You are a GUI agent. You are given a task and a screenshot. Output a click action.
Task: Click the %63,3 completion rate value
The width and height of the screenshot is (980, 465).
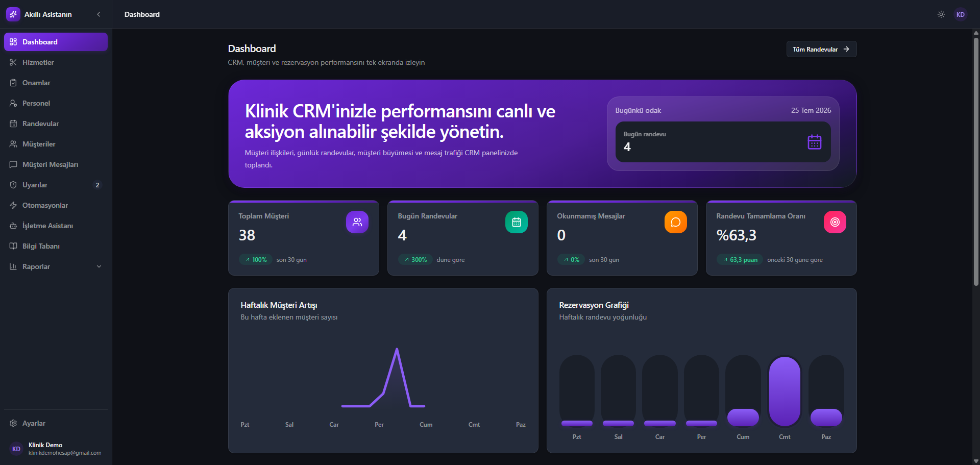pos(737,235)
